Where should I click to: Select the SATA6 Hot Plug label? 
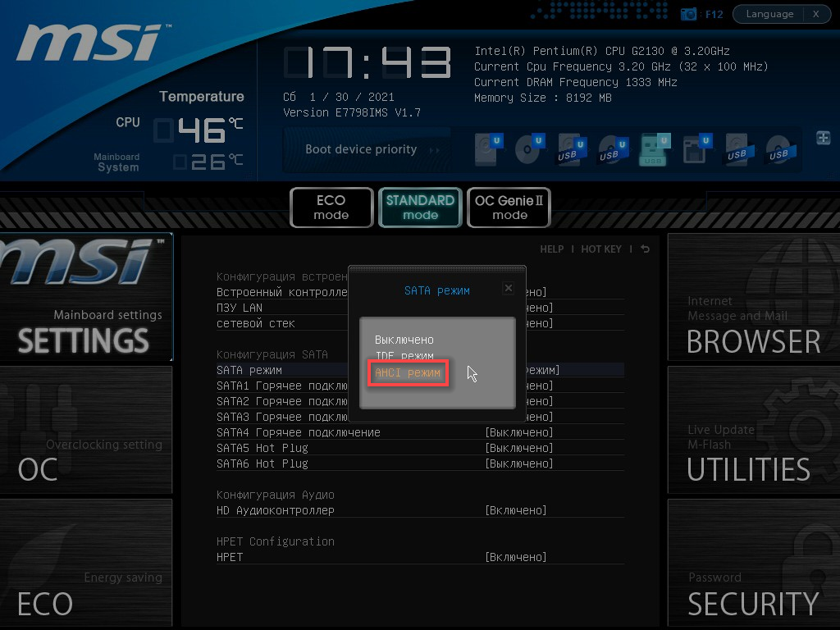pyautogui.click(x=262, y=463)
